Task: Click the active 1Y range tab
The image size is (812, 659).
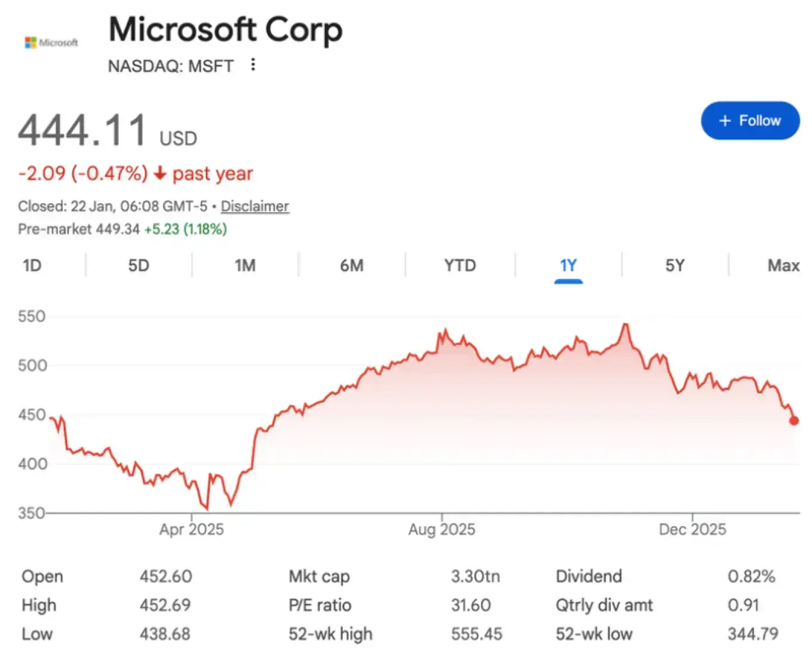Action: coord(568,265)
